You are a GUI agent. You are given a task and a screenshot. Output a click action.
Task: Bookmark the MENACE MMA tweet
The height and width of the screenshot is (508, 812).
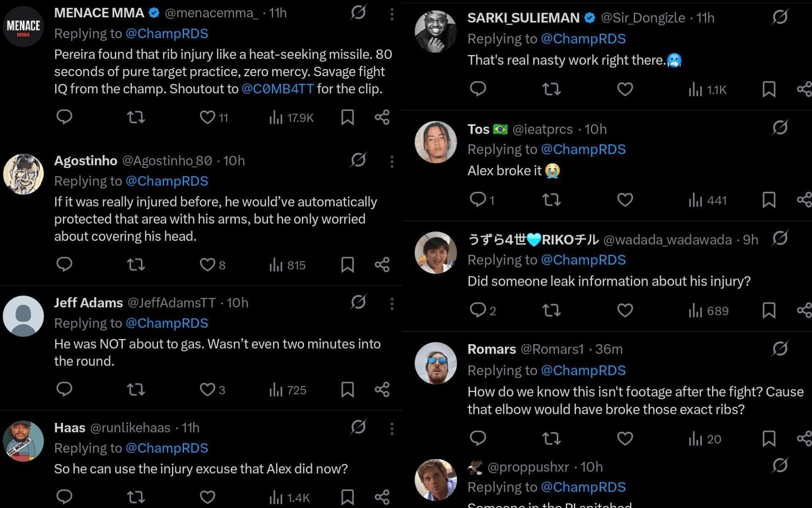[x=347, y=117]
